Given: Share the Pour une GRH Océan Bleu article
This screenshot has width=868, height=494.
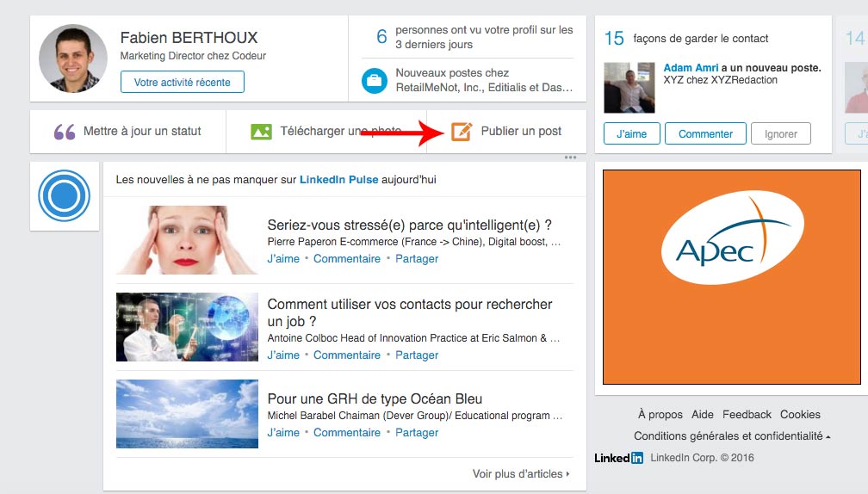Looking at the screenshot, I should [417, 433].
